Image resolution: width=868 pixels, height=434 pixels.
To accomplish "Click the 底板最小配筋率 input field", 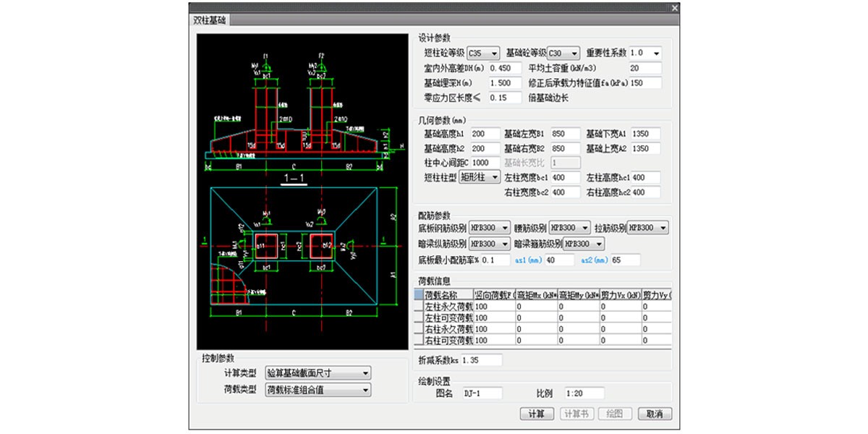I will 496,260.
